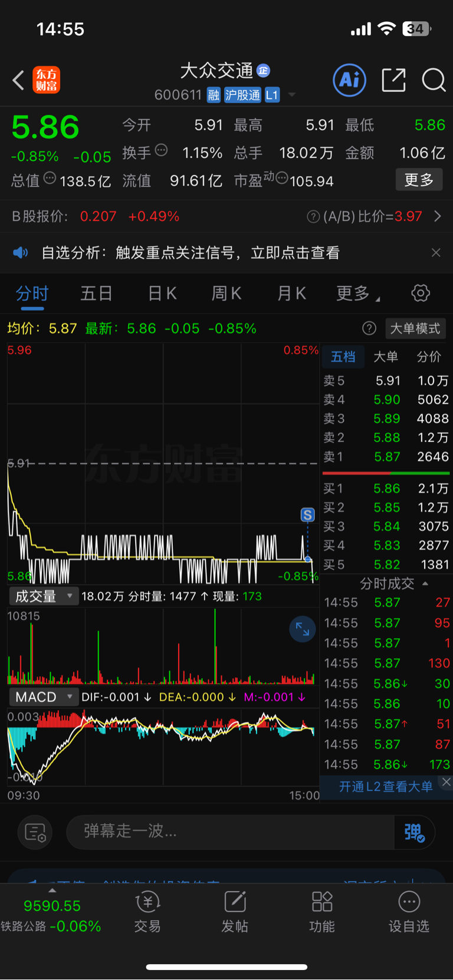Tap the info icon beside 市盈动
The height and width of the screenshot is (980, 453).
[x=282, y=178]
